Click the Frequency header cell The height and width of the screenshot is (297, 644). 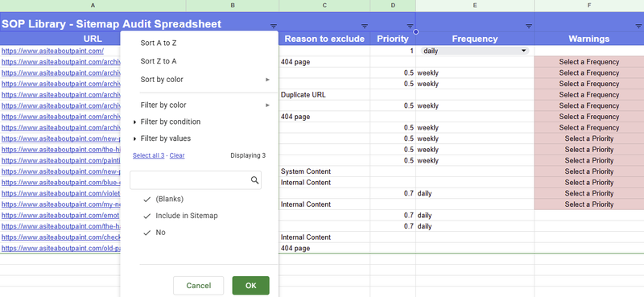pos(475,39)
